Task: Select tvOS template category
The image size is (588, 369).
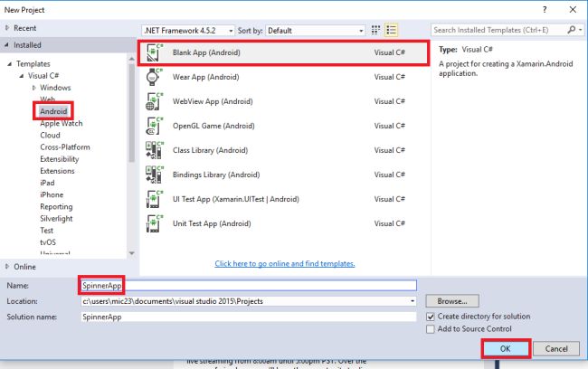Action: (48, 242)
